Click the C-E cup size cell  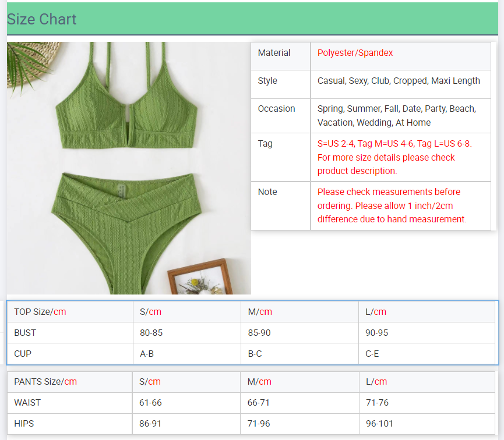[x=372, y=354]
